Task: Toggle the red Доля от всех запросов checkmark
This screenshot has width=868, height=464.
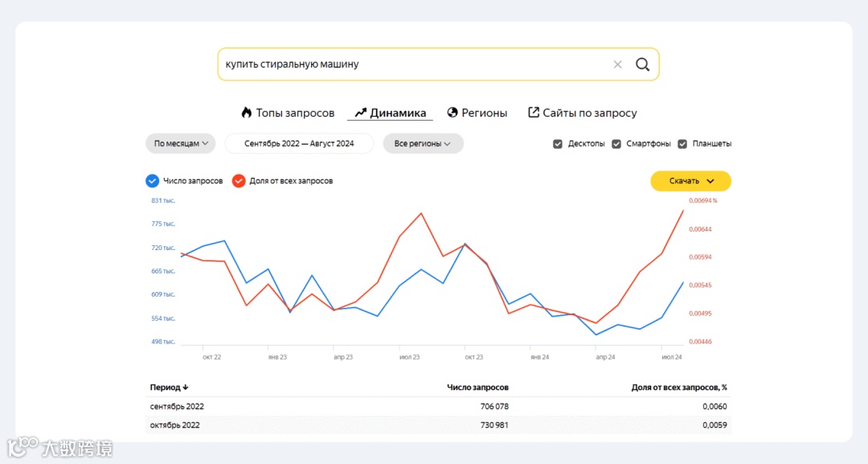Action: (239, 181)
